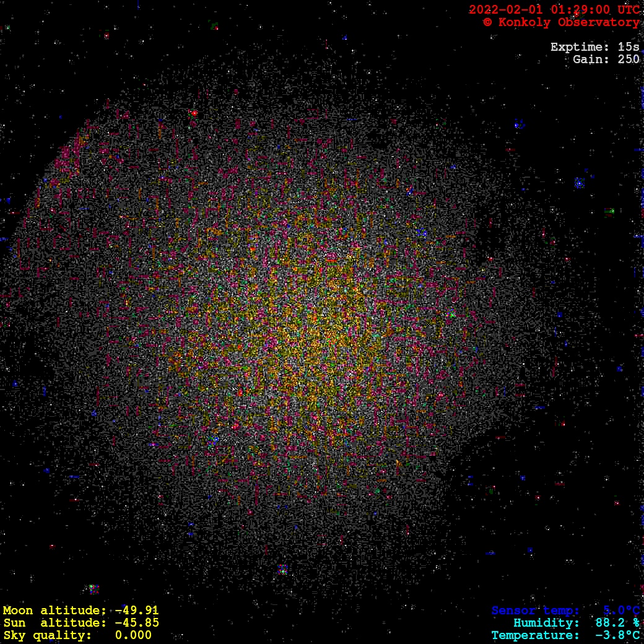Click the Sun altitude value -45.85
The image size is (644, 644).
(137, 623)
